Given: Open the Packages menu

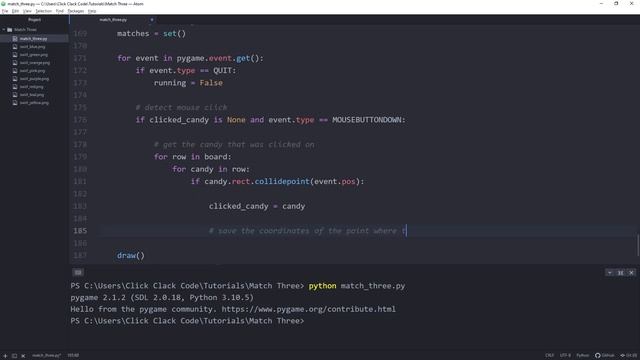Looking at the screenshot, I should point(76,11).
